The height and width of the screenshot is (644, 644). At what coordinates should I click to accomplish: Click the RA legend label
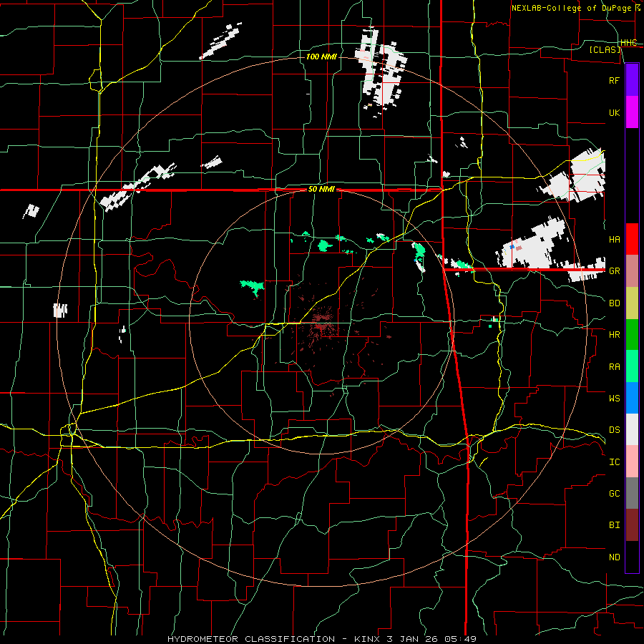tap(614, 367)
